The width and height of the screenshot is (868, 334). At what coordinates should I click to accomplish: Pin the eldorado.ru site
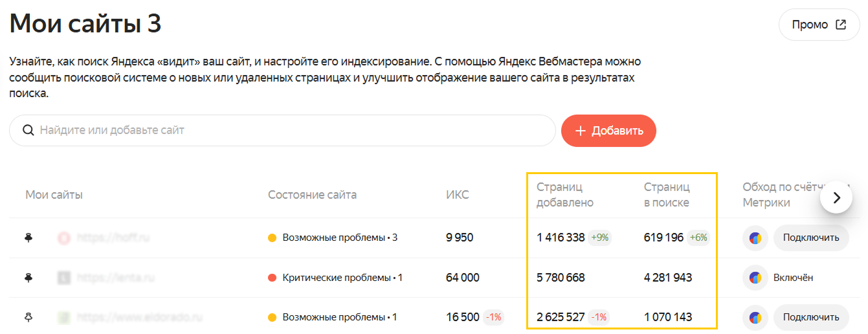point(28,317)
